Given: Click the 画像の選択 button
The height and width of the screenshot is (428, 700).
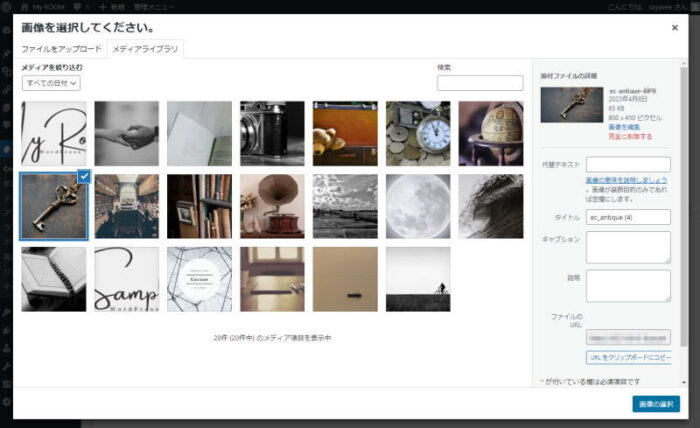Looking at the screenshot, I should [x=656, y=404].
